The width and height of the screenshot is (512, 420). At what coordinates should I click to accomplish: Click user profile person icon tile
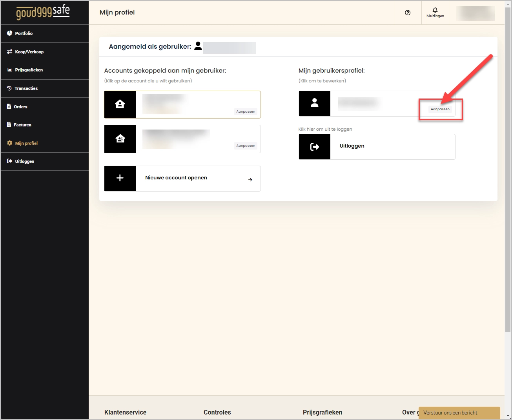click(315, 103)
